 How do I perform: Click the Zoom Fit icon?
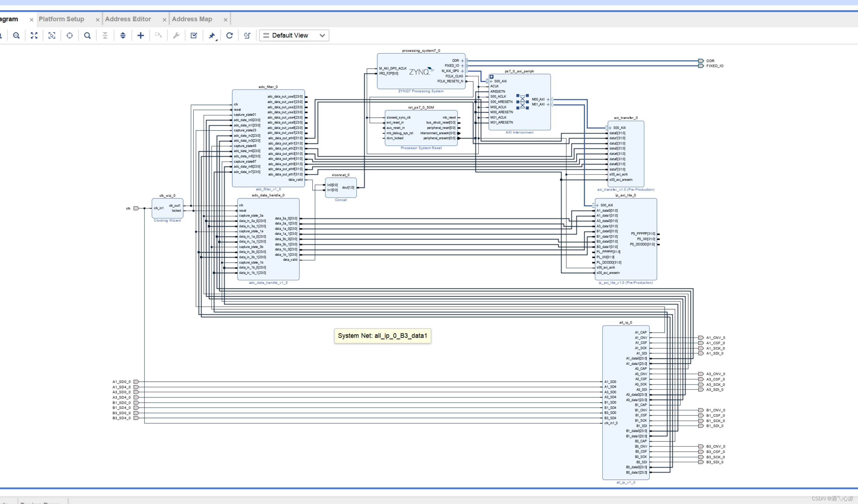click(x=34, y=35)
